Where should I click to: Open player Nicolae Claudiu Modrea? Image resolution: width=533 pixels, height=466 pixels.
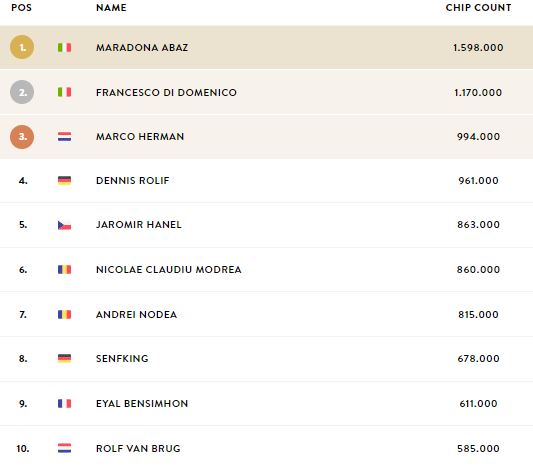[169, 270]
